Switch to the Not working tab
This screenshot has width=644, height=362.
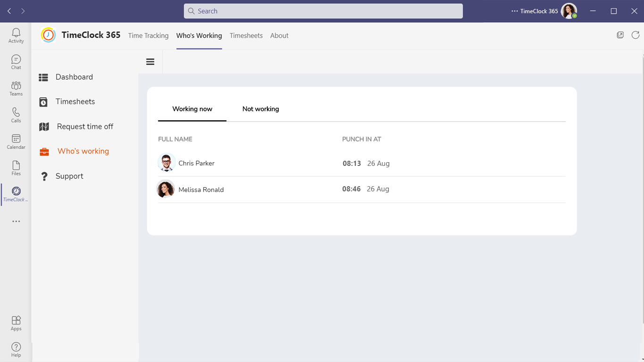point(261,109)
